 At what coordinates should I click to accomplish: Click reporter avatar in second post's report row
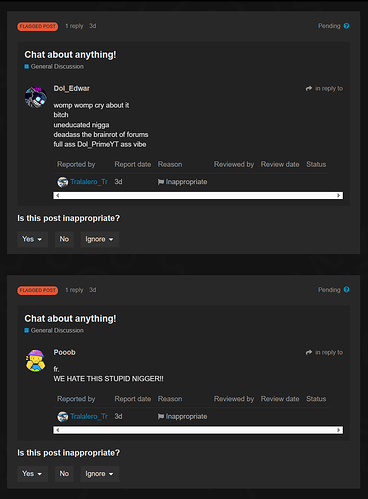coord(63,416)
